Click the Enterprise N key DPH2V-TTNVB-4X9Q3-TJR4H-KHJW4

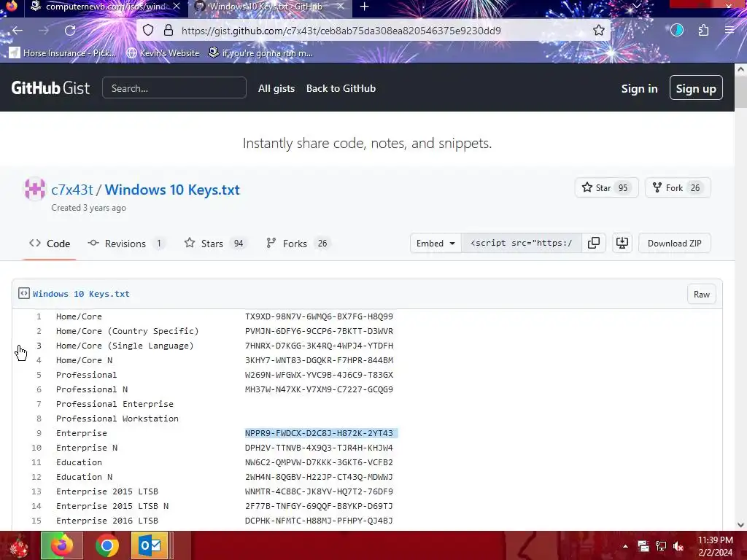[x=319, y=448]
